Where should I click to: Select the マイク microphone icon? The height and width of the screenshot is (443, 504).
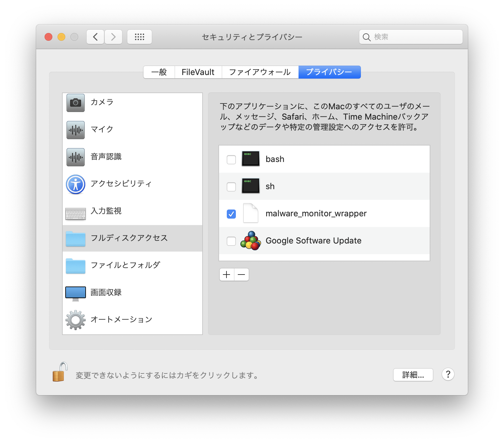[x=76, y=130]
